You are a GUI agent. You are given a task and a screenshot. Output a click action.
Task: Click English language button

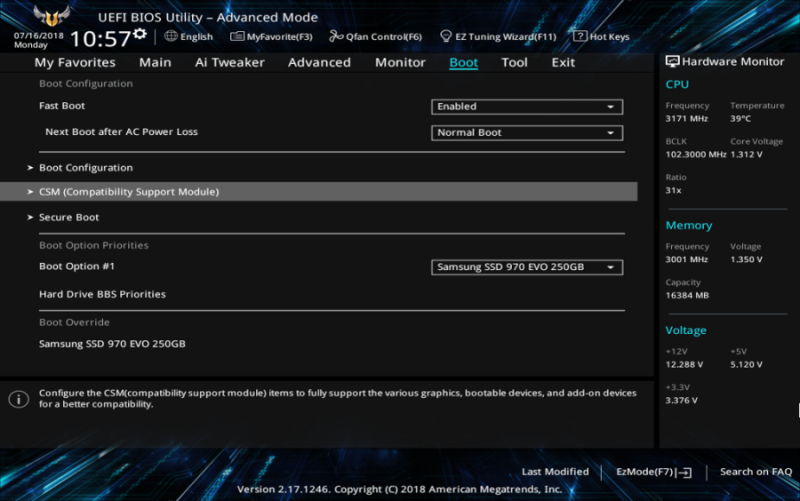[x=189, y=36]
